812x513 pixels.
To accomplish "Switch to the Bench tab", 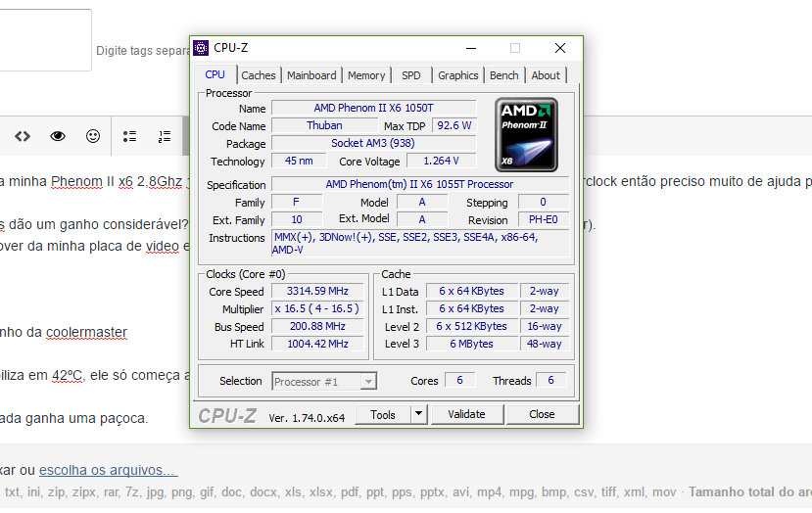I will click(503, 75).
